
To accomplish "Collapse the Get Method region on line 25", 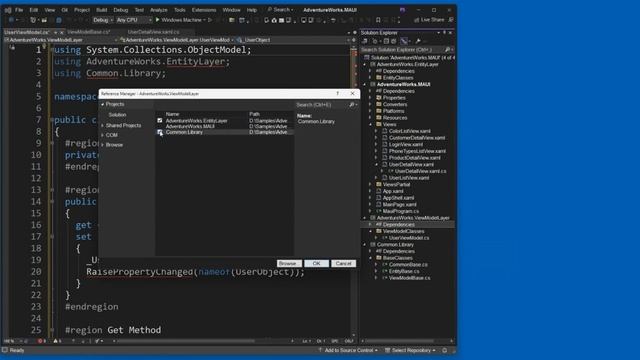I will pos(52,330).
